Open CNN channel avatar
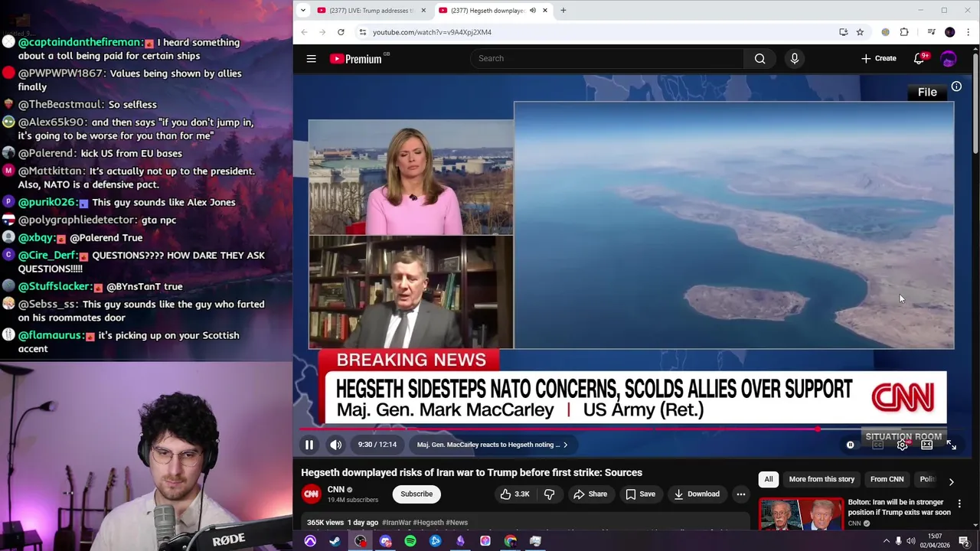 pos(311,494)
